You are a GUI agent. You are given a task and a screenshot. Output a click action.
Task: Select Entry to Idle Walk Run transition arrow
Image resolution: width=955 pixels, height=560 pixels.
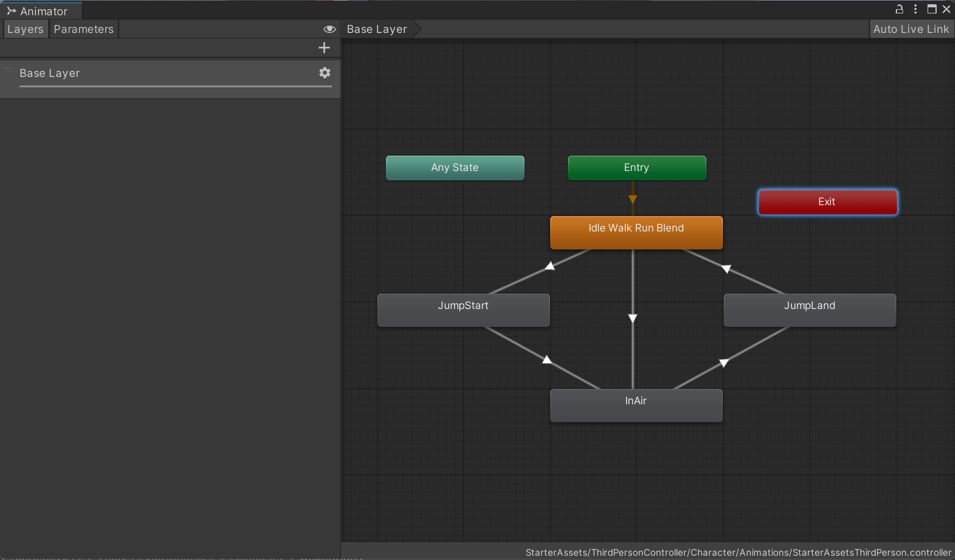tap(633, 199)
